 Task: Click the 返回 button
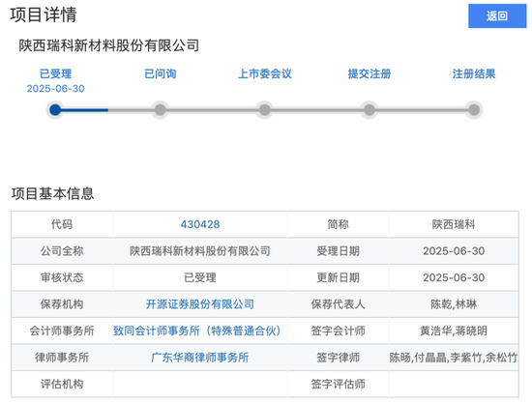click(497, 15)
